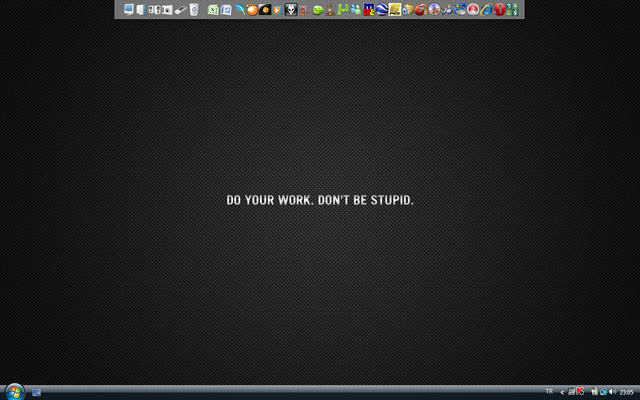
Task: Expand hidden tray icons arrow
Action: pyautogui.click(x=562, y=392)
